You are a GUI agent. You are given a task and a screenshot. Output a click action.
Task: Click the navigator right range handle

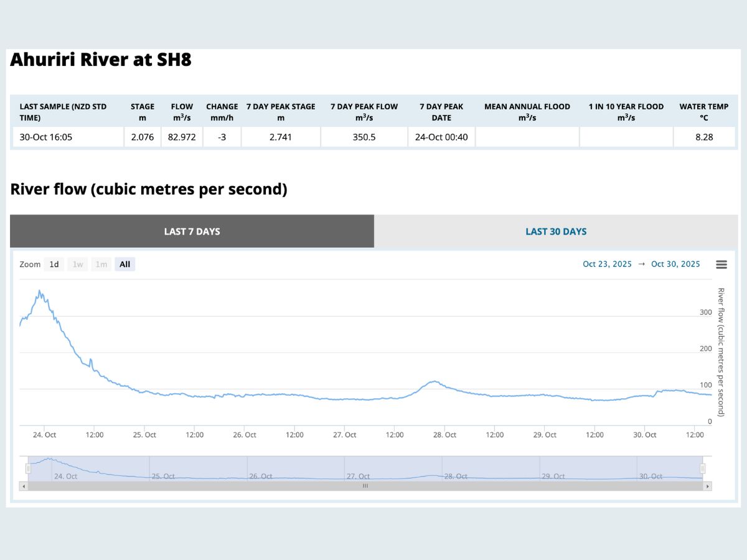click(x=703, y=469)
